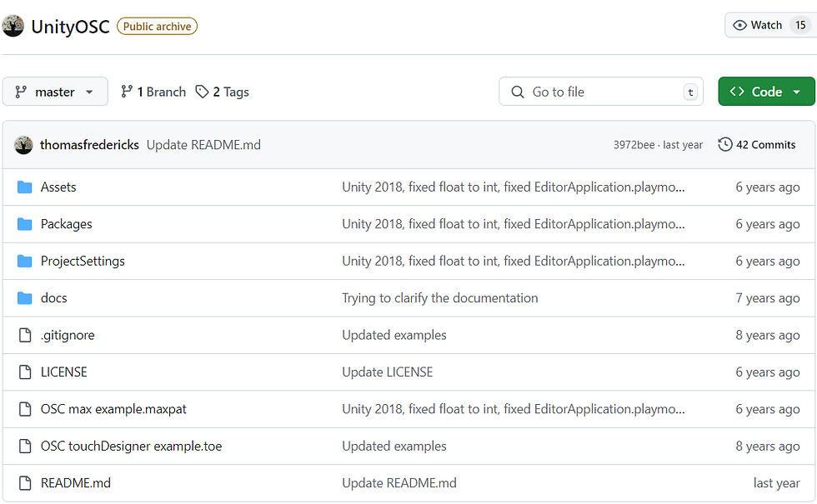Open the Packages row commit message link
This screenshot has width=817, height=504.
pyautogui.click(x=514, y=224)
